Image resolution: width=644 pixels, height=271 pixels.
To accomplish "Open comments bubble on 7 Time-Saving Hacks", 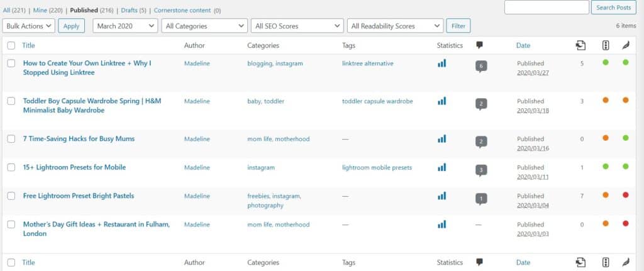I will (481, 142).
